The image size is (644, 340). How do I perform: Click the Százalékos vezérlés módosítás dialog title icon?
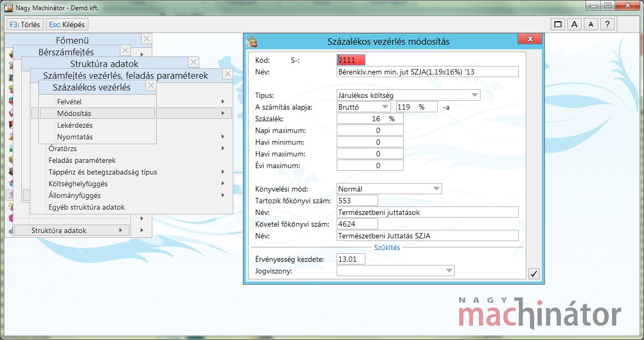click(x=253, y=42)
